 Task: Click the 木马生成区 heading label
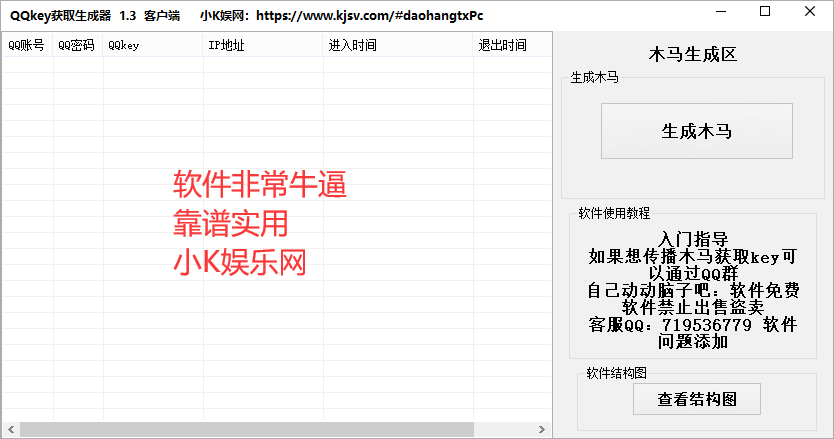(693, 55)
